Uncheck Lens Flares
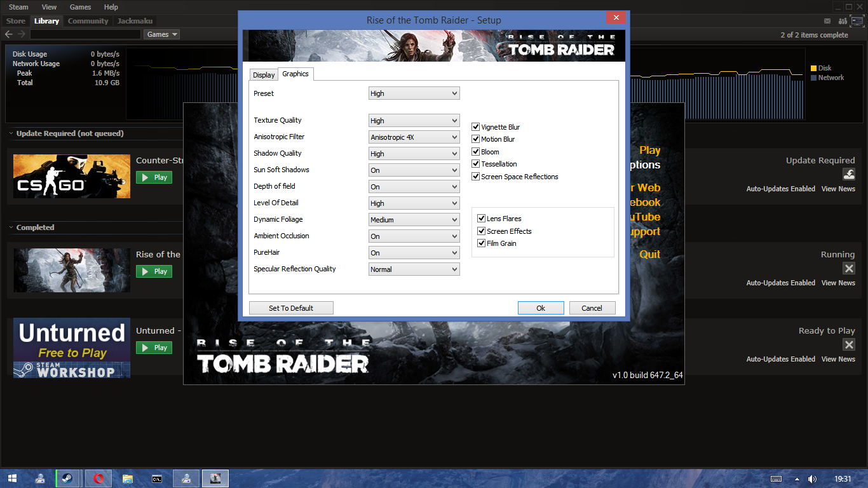The image size is (868, 488). pos(481,219)
